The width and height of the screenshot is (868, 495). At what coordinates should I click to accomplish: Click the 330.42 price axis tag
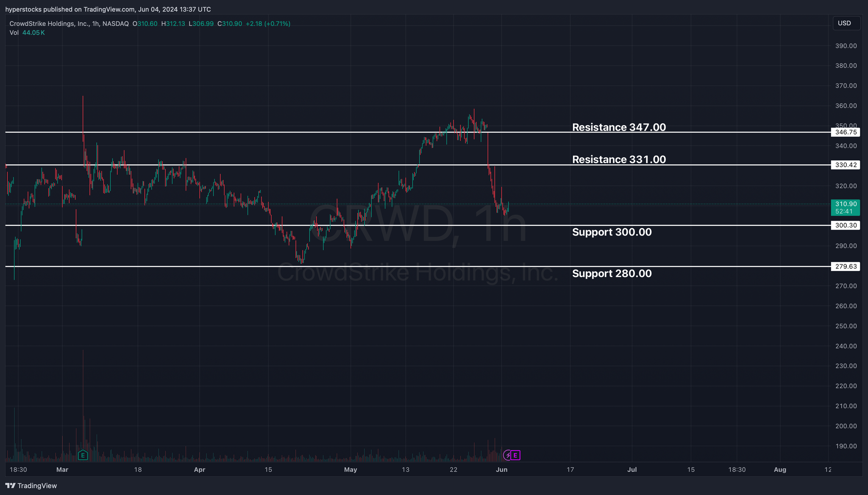pos(846,165)
